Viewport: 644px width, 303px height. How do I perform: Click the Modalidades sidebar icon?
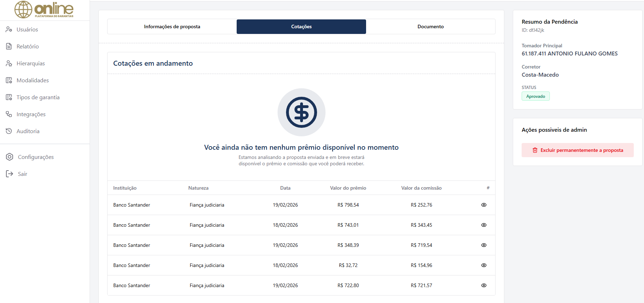point(9,80)
